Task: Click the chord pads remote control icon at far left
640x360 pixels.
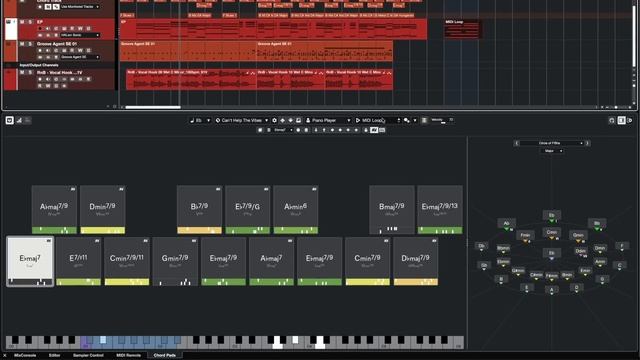Action: click(10, 120)
